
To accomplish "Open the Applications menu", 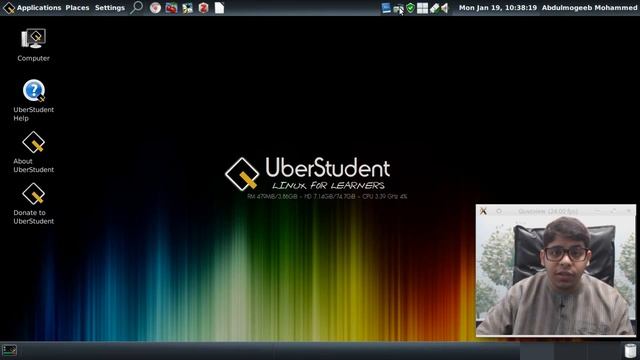I will [39, 8].
